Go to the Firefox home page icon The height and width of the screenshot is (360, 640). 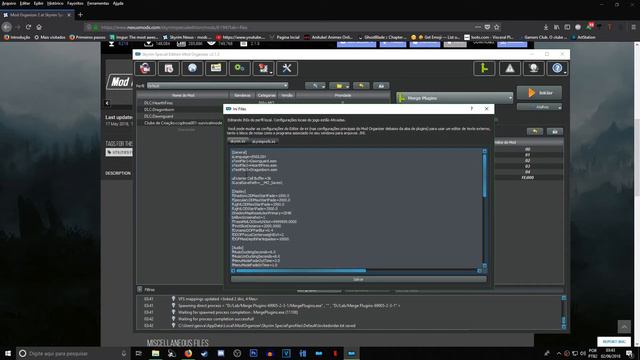click(x=39, y=27)
